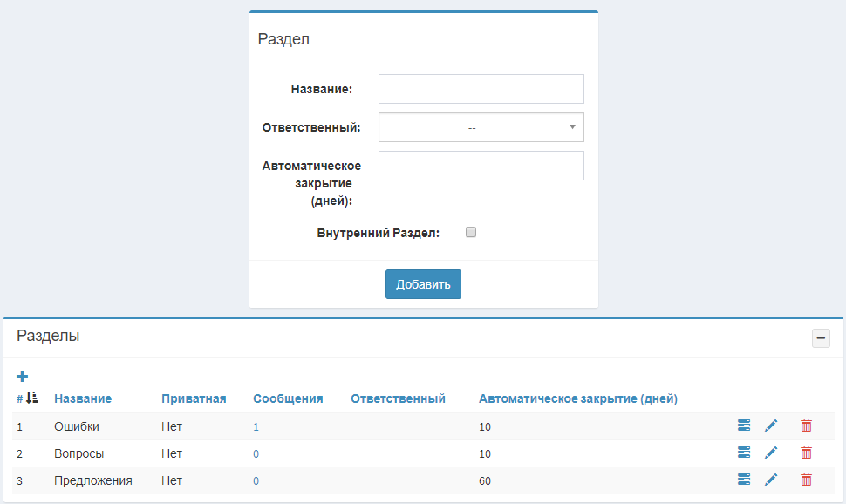The height and width of the screenshot is (504, 846).
Task: Open the Ответственный dropdown
Action: click(x=481, y=127)
